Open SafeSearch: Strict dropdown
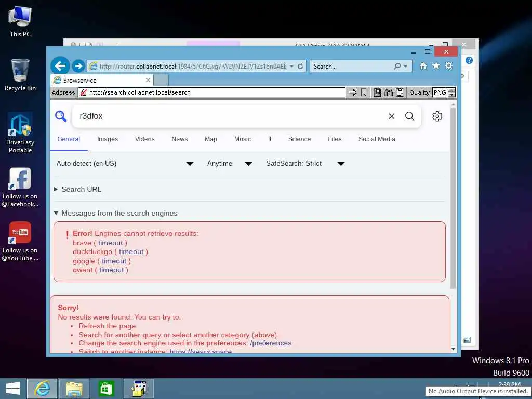Screen dimensions: 532x399 pyautogui.click(x=305, y=164)
